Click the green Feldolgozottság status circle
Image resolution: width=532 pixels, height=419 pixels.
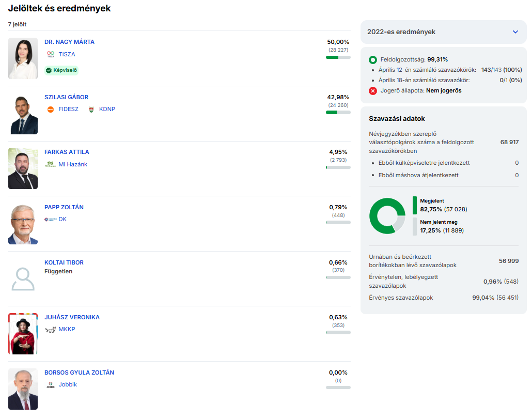tap(373, 59)
